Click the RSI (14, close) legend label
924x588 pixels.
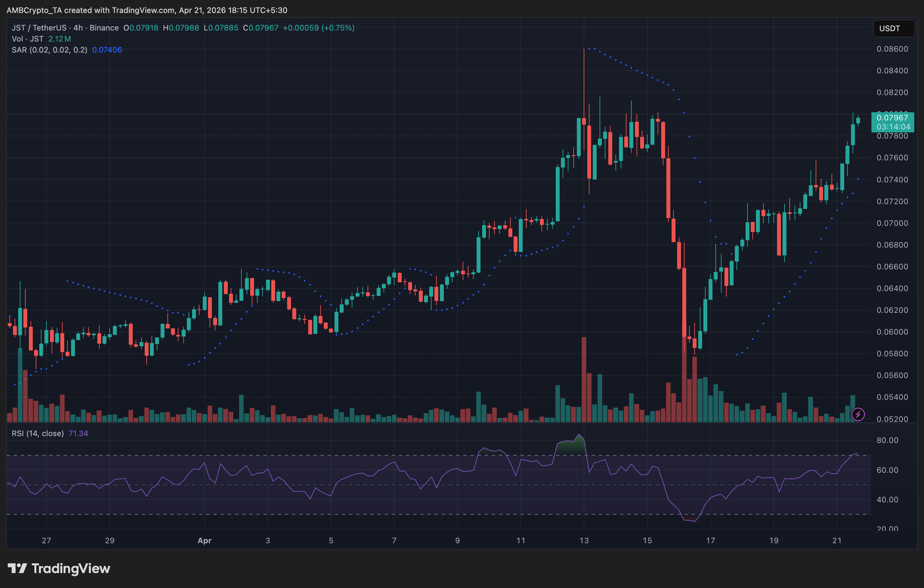(x=38, y=433)
